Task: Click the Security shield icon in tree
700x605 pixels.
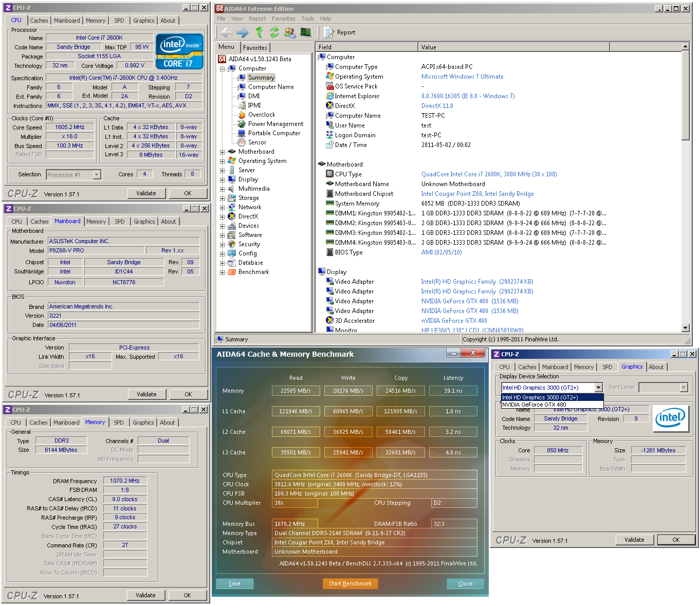Action: (x=232, y=244)
